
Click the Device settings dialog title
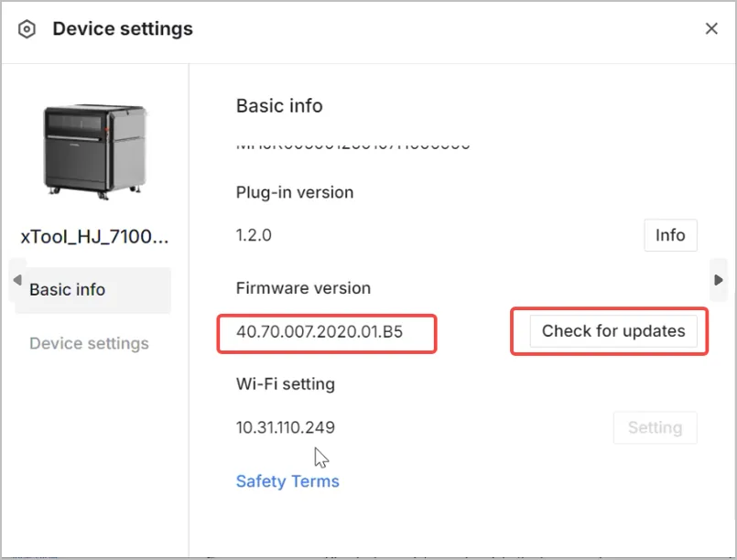123,29
